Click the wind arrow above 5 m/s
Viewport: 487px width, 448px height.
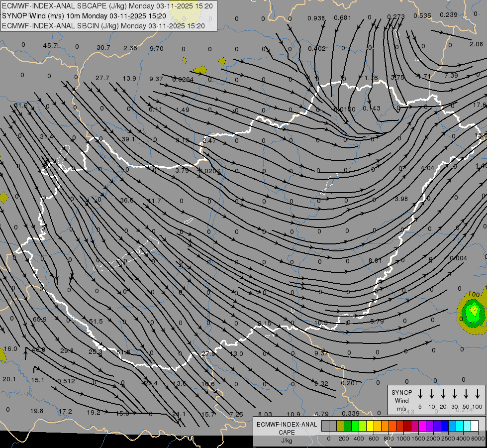[420, 394]
